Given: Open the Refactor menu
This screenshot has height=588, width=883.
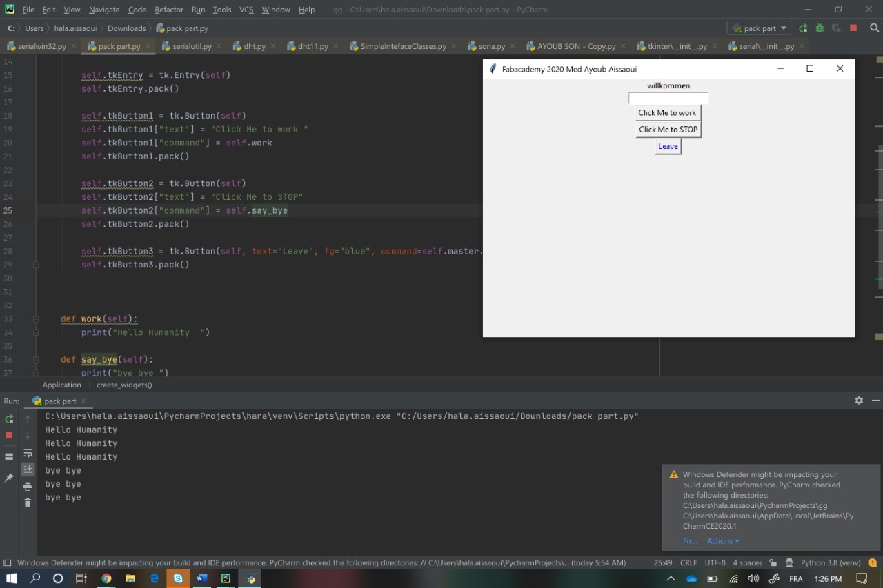Looking at the screenshot, I should (x=169, y=10).
